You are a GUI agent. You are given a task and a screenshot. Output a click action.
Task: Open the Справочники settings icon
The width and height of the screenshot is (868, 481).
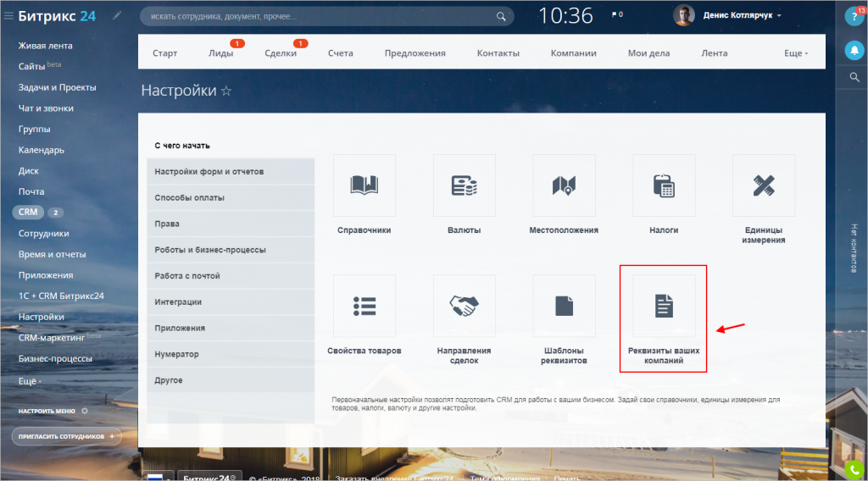[x=364, y=185]
